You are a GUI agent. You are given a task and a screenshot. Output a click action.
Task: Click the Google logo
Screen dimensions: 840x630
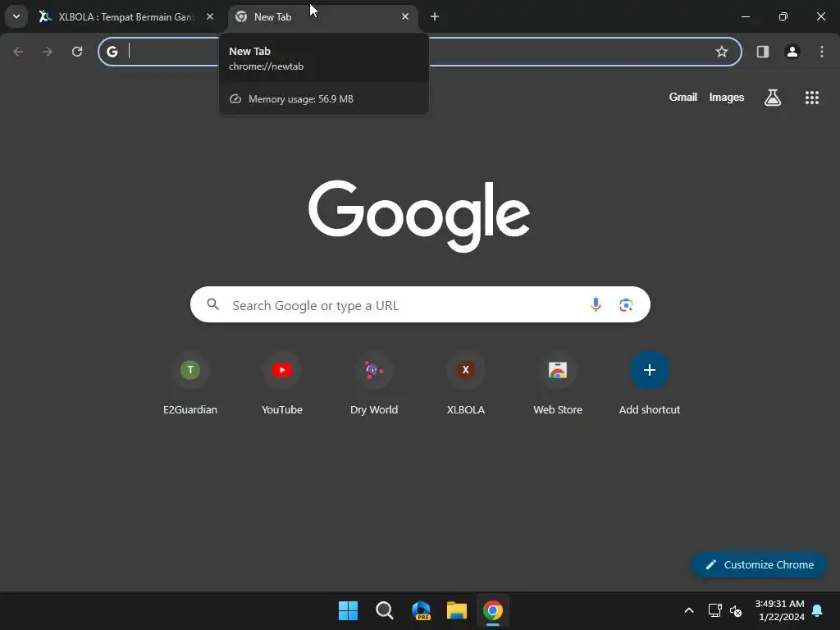coord(419,216)
